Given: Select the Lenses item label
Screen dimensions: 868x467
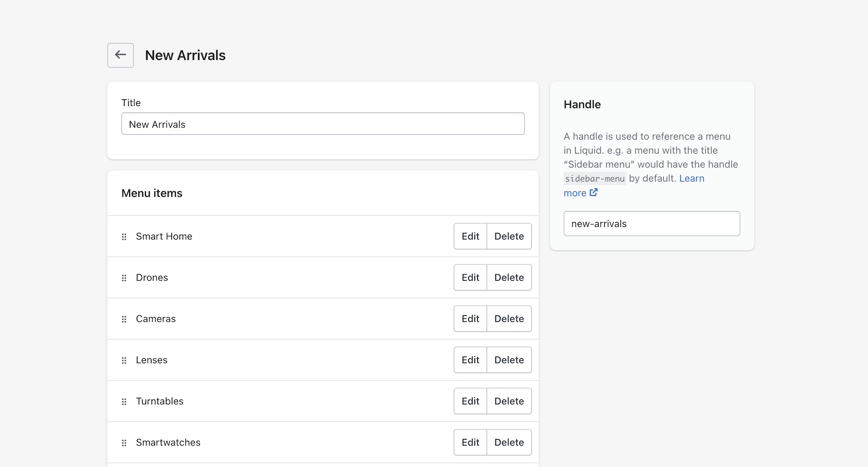Looking at the screenshot, I should pos(152,360).
